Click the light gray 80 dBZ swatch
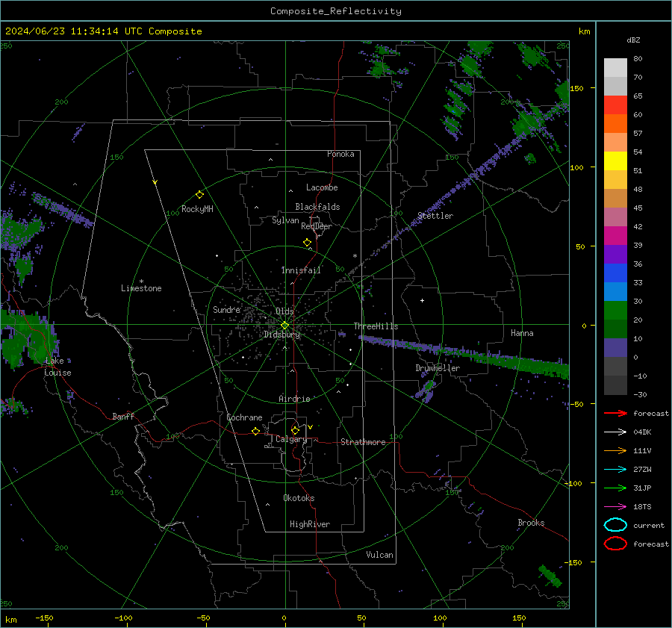 coord(615,67)
